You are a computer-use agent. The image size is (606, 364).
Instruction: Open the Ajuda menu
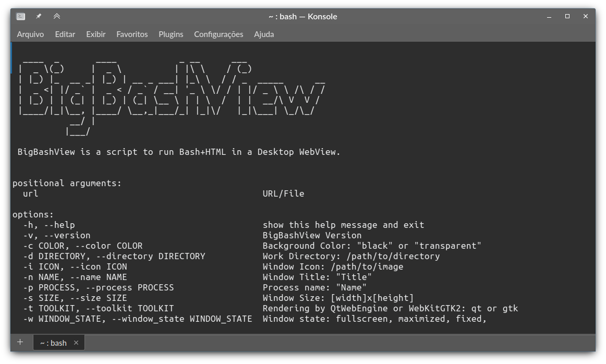tap(264, 34)
